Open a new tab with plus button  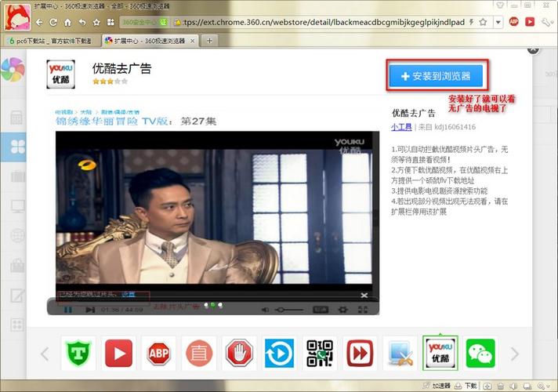coord(209,41)
